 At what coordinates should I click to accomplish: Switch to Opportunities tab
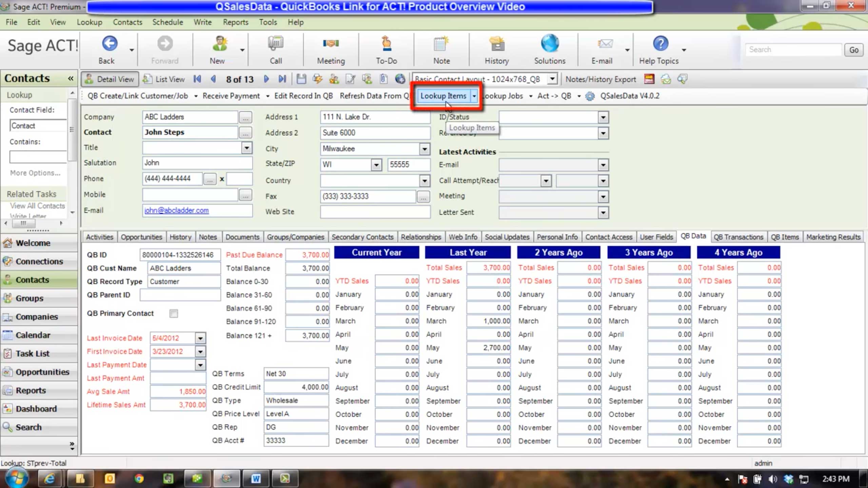pyautogui.click(x=141, y=237)
